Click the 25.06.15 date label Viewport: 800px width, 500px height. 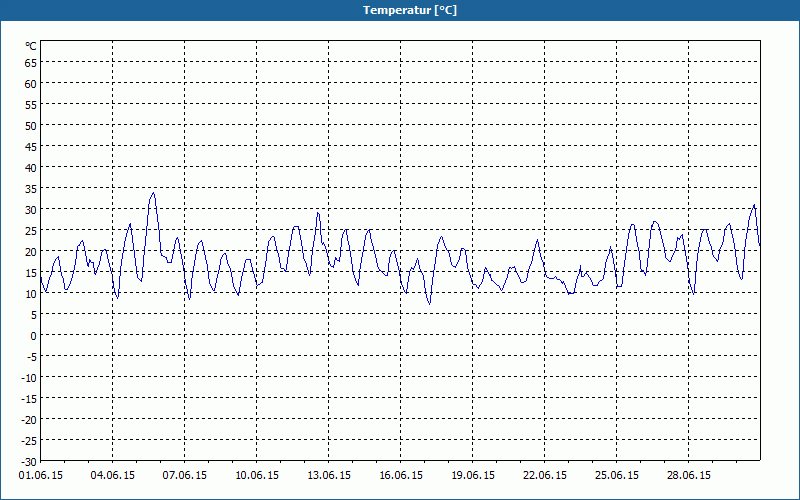click(616, 476)
